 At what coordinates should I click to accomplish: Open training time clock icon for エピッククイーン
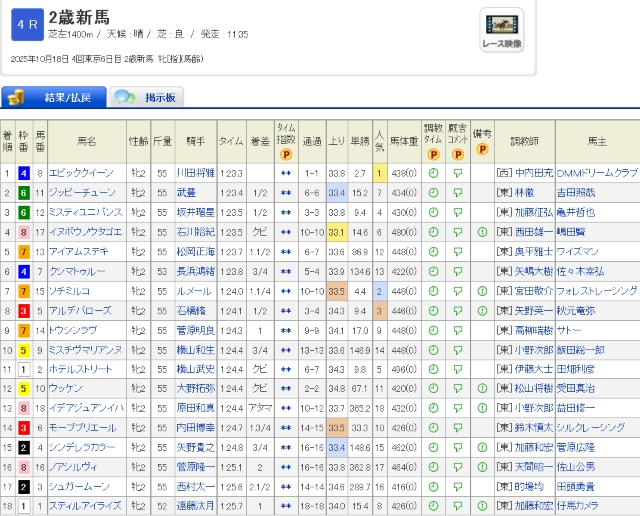(433, 173)
